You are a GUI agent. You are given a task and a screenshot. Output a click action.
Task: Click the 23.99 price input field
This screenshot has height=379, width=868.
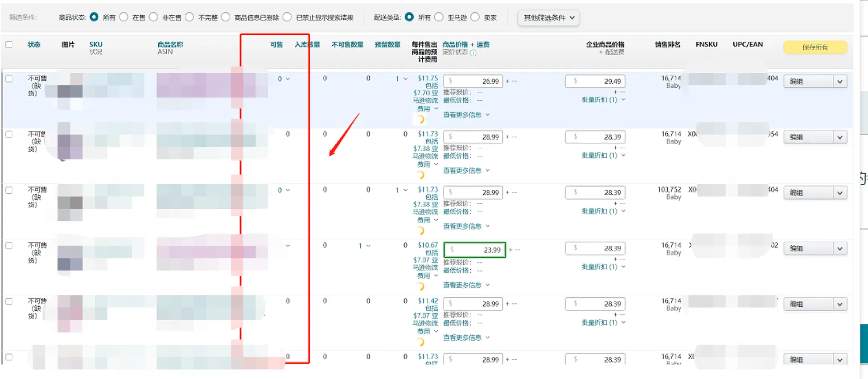475,250
